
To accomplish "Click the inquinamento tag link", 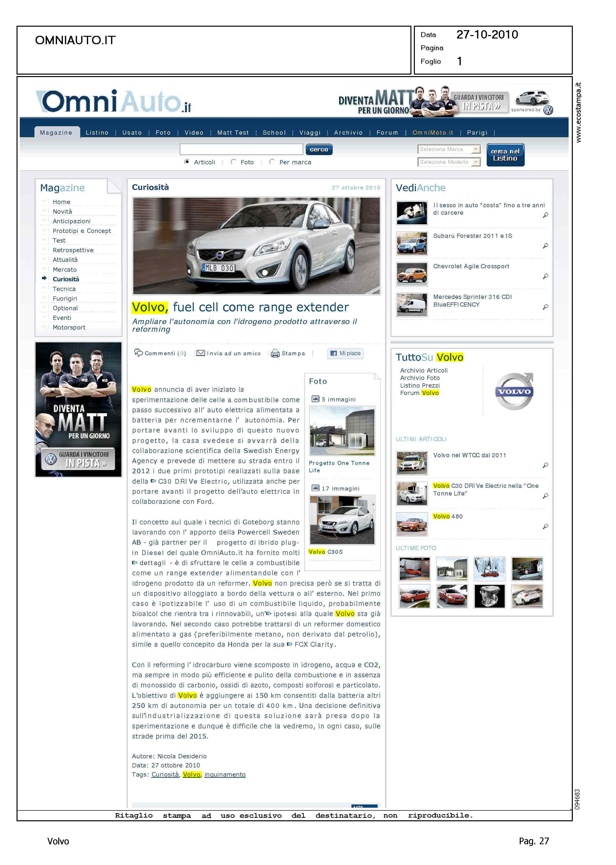I will pyautogui.click(x=225, y=774).
